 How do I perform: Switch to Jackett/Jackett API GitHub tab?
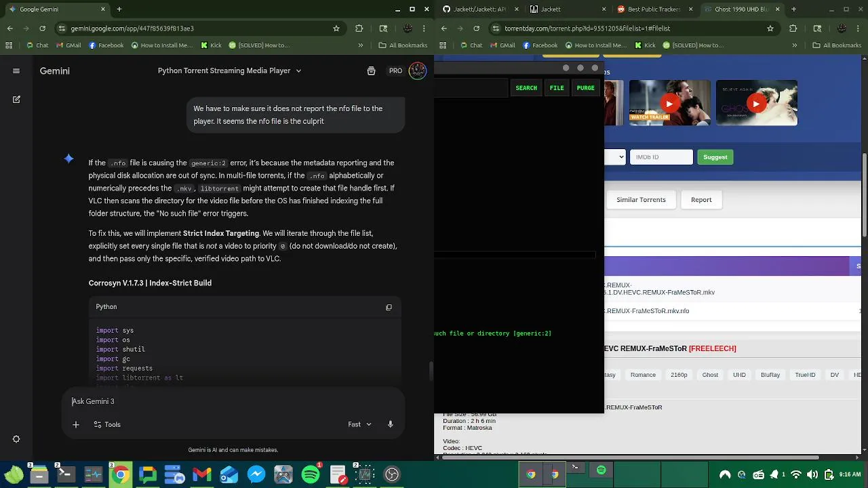(x=475, y=9)
